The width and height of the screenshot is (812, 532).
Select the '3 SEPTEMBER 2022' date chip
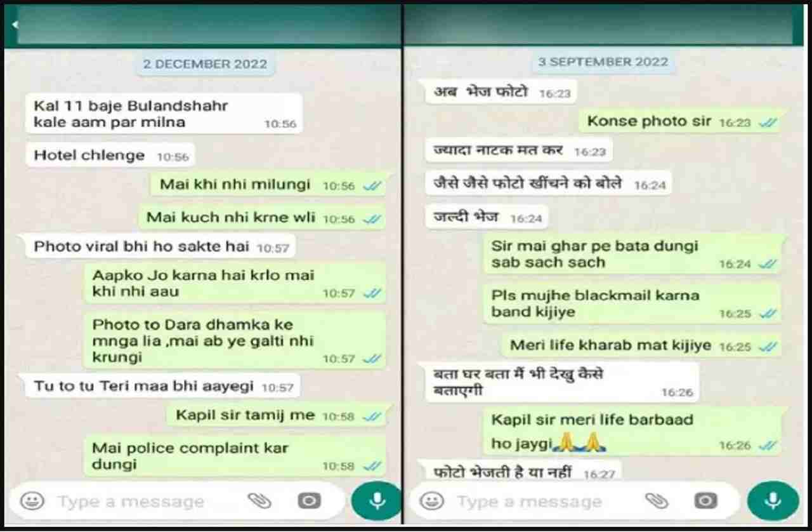(x=603, y=62)
